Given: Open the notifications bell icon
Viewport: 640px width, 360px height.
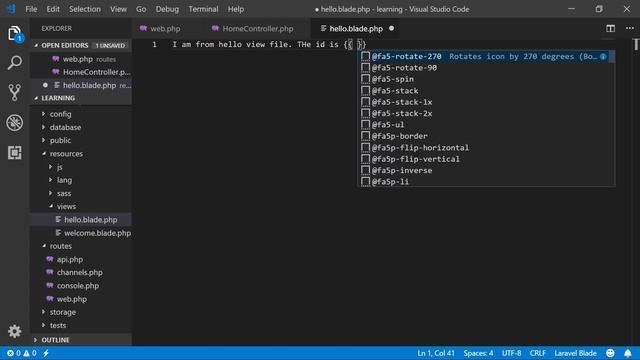Looking at the screenshot, I should coord(628,353).
